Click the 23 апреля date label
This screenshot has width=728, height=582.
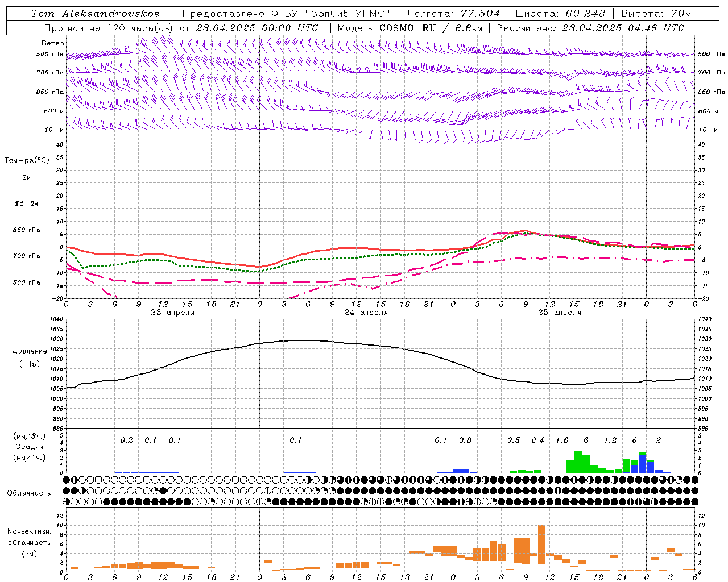click(173, 313)
